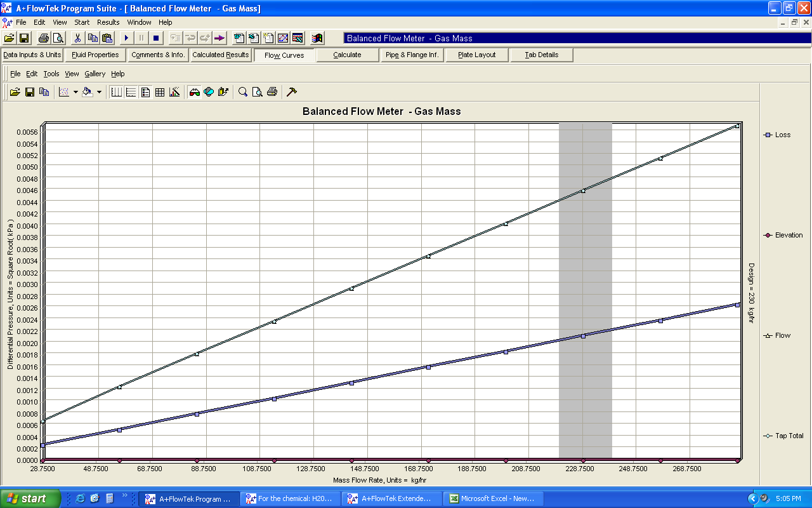Expand the chart gallery type dropdown arrow

(x=75, y=92)
